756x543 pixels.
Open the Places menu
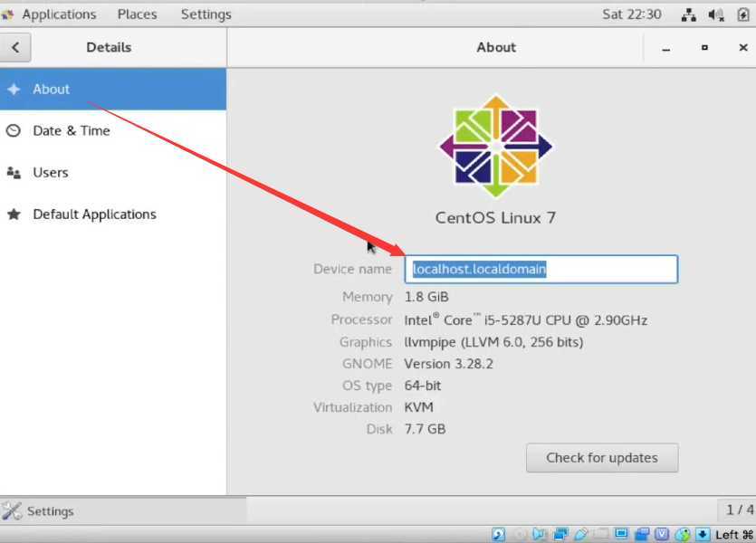point(137,14)
